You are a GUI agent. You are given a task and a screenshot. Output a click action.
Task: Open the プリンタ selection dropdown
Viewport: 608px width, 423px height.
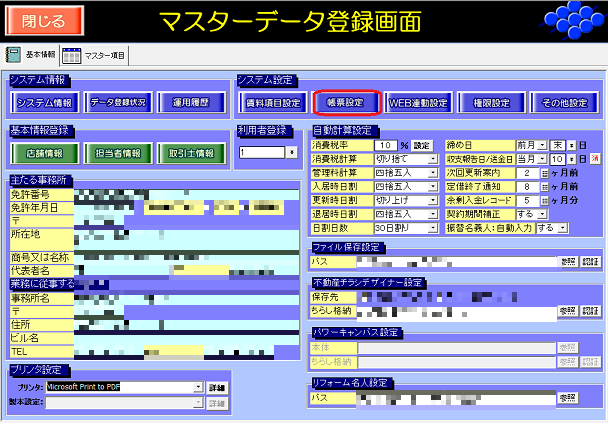point(198,386)
